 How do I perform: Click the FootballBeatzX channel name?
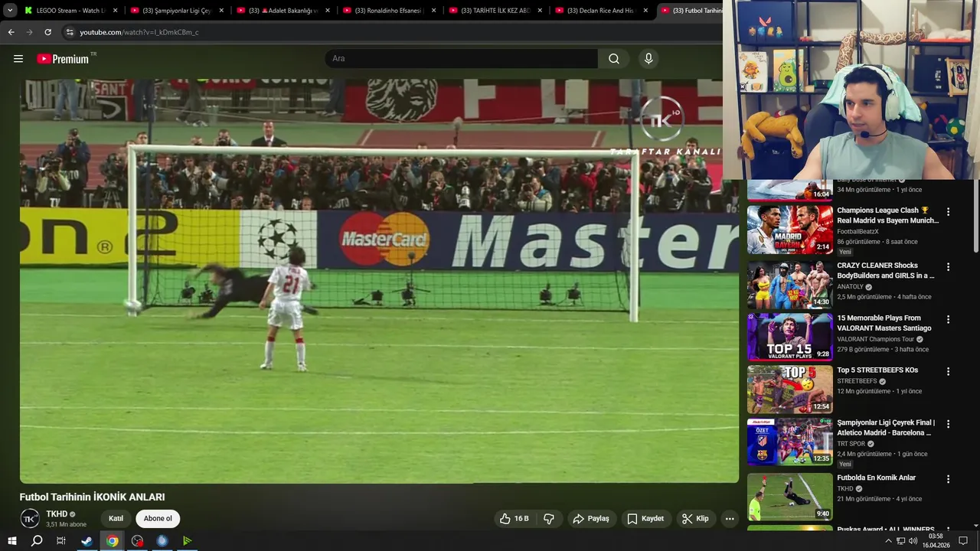click(x=857, y=231)
